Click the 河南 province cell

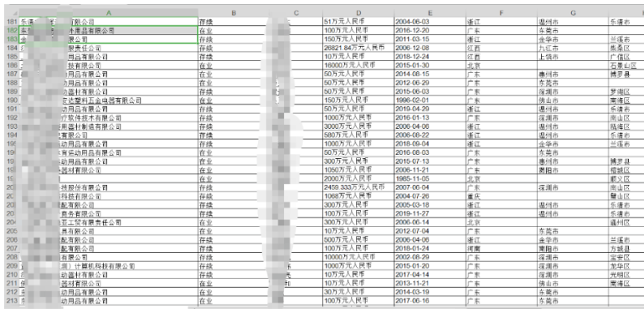(502, 249)
